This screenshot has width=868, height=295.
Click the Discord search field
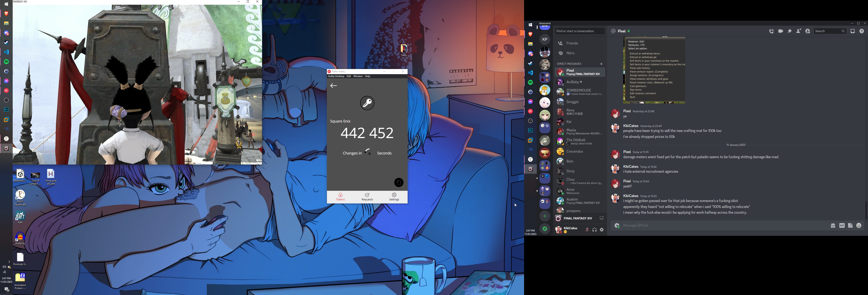tap(830, 31)
